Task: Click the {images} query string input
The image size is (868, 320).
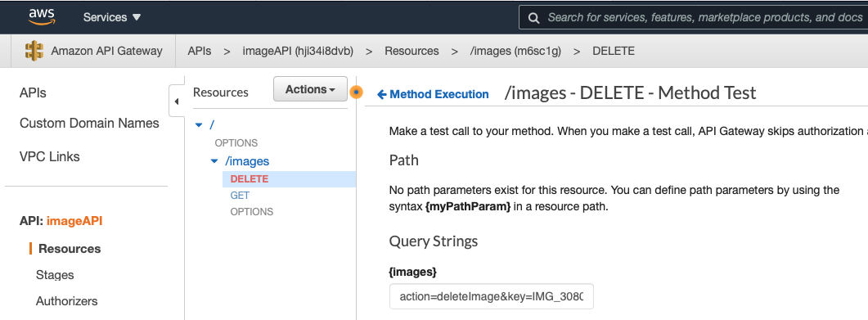Action: [491, 296]
